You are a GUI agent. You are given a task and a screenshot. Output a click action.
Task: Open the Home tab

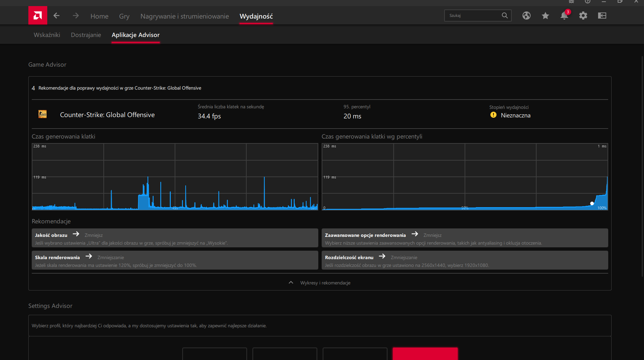tap(99, 16)
